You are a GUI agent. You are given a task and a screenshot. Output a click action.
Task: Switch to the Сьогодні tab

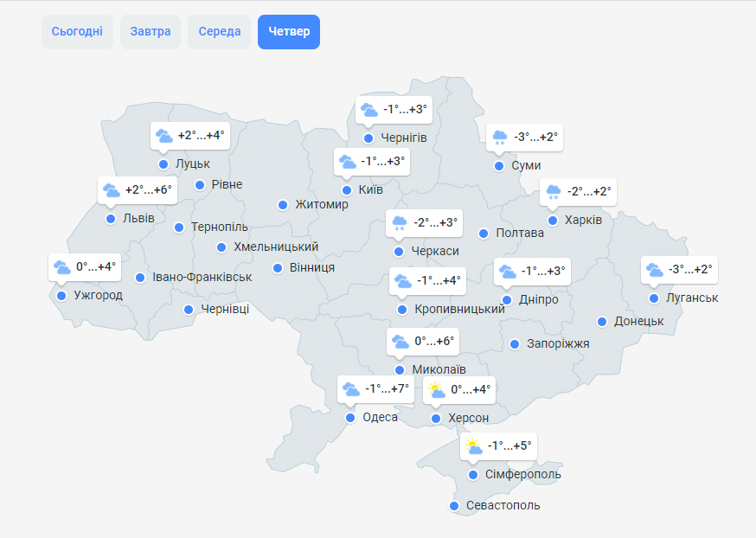pyautogui.click(x=77, y=32)
